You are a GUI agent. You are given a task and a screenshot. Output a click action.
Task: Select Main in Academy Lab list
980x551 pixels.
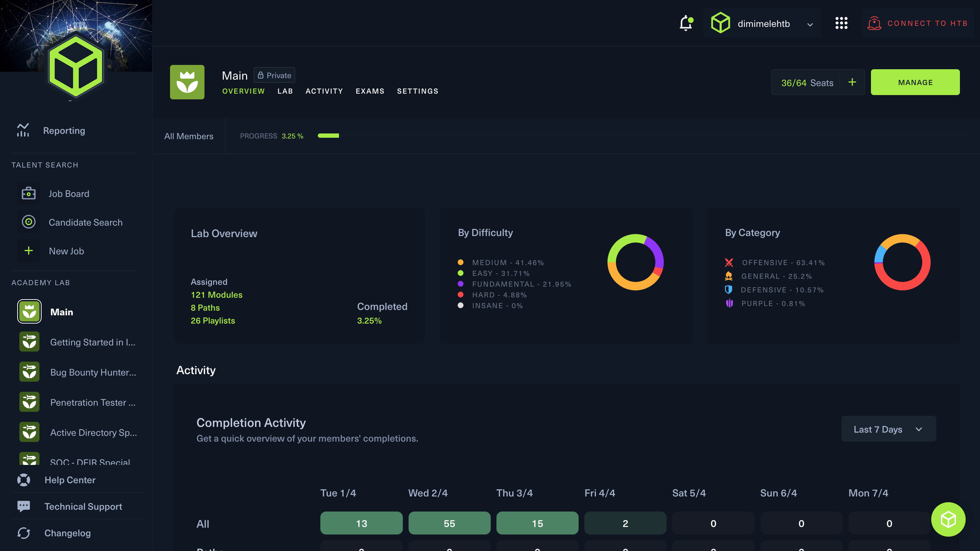(x=62, y=312)
